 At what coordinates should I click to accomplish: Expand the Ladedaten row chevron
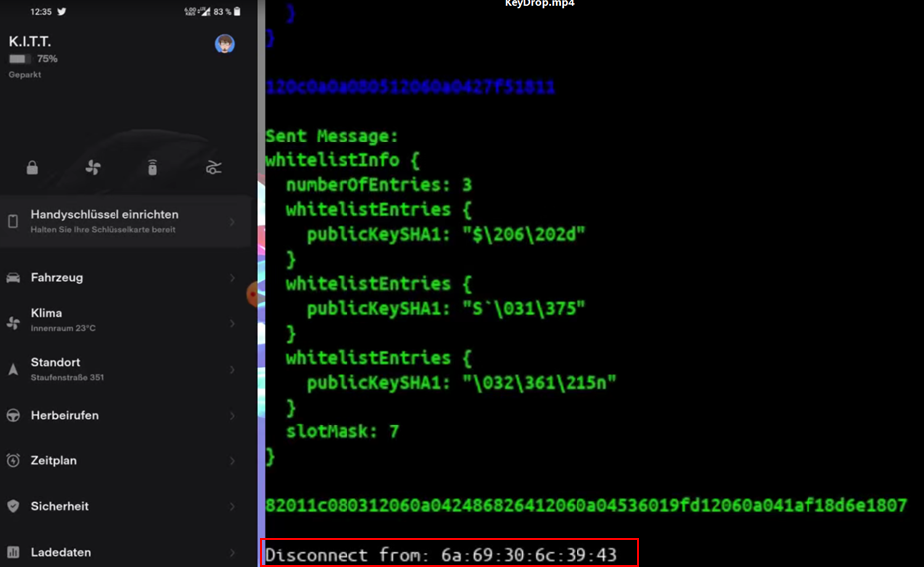pos(232,553)
